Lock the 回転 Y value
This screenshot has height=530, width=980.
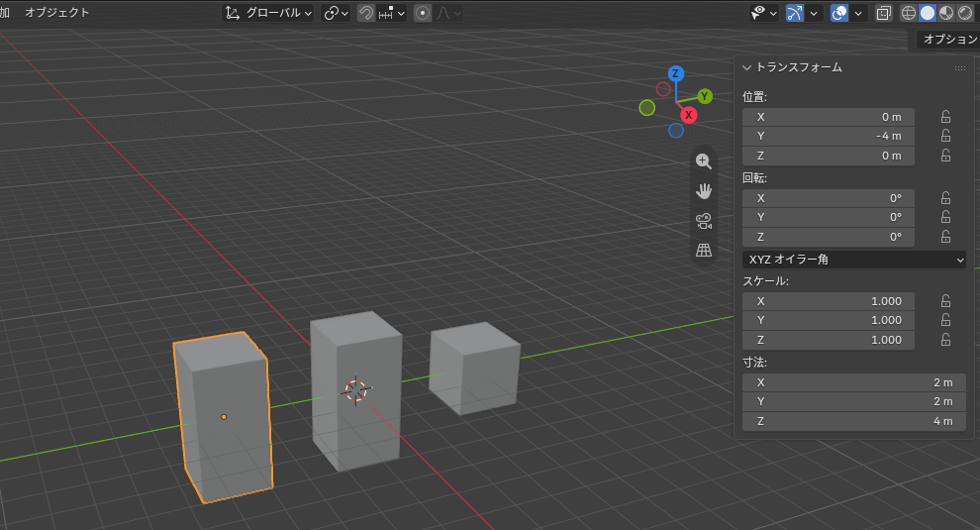coord(945,217)
